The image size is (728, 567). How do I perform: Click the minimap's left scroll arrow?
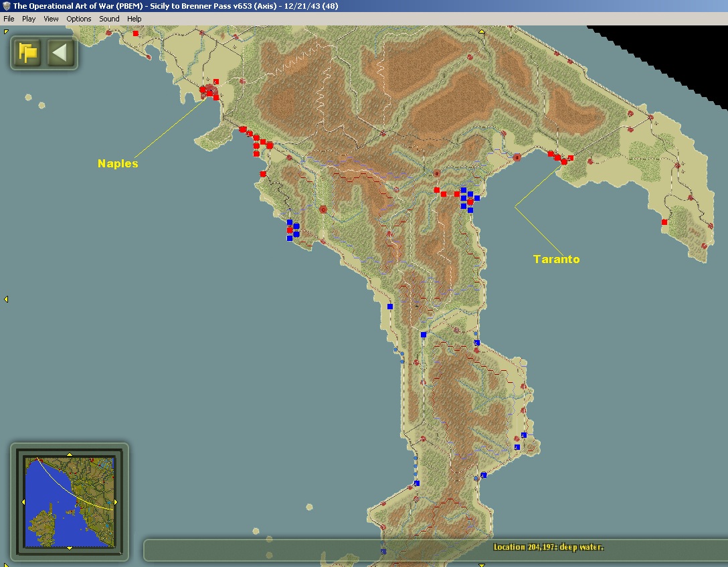point(23,502)
